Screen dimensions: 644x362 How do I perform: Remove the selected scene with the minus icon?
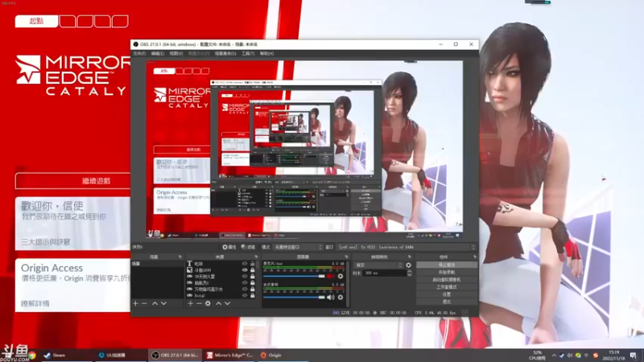tap(144, 303)
